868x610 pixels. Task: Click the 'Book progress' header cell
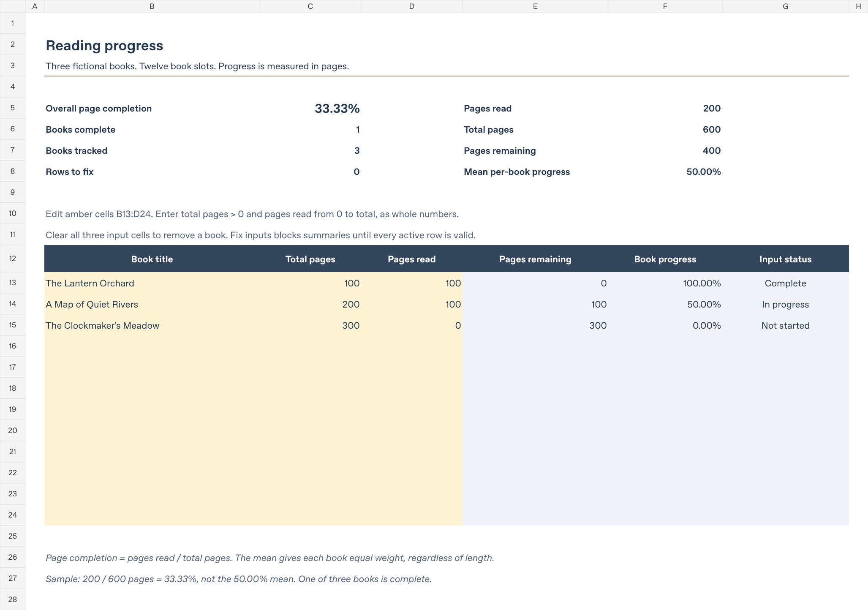pos(665,259)
